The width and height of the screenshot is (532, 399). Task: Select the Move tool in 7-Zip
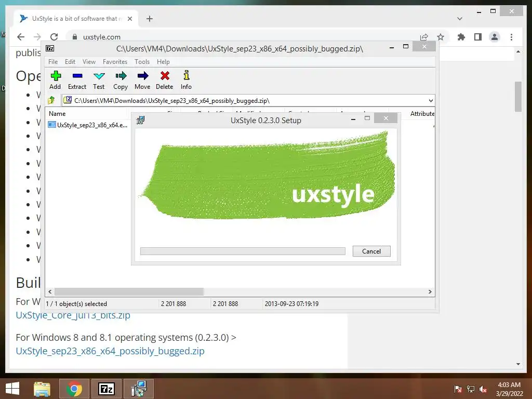(142, 80)
